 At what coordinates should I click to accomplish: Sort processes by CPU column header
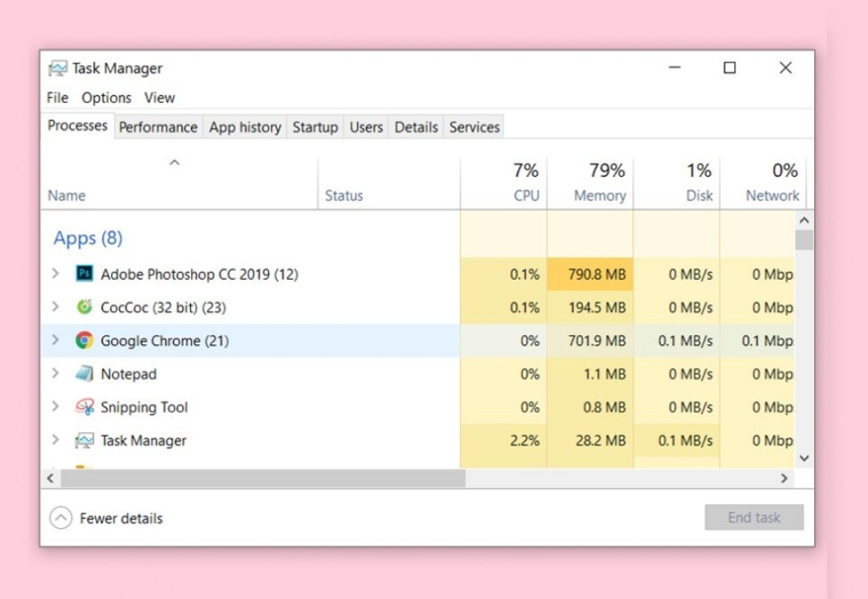click(x=526, y=195)
